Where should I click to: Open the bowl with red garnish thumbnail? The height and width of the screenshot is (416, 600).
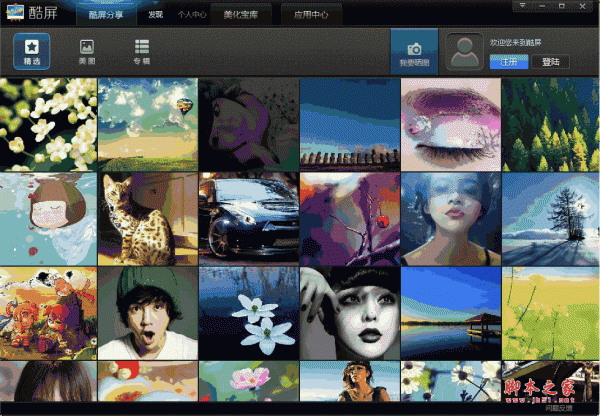coord(148,381)
